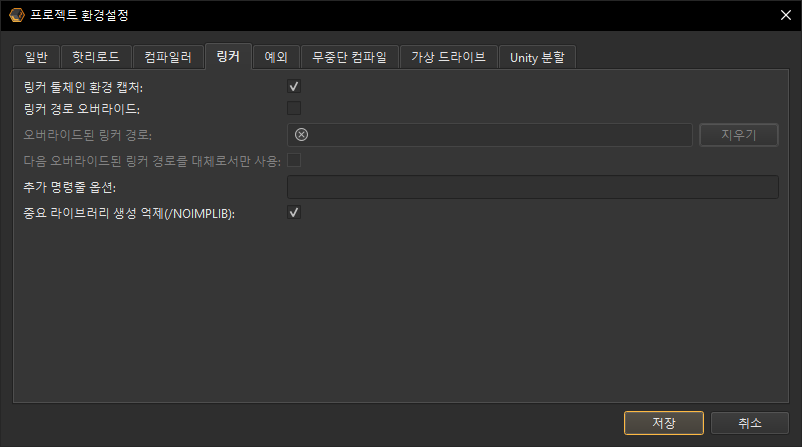Switch to the 가상 드라이브 tab

coord(449,57)
